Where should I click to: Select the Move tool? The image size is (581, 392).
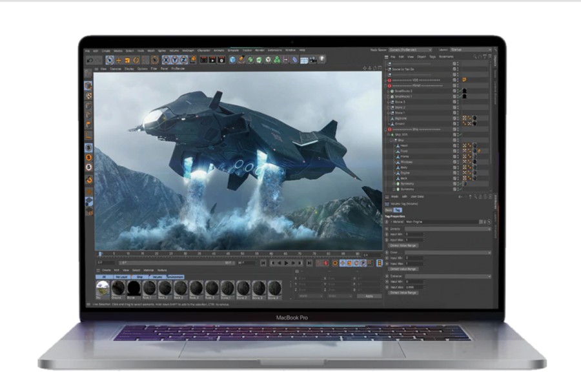pos(119,59)
